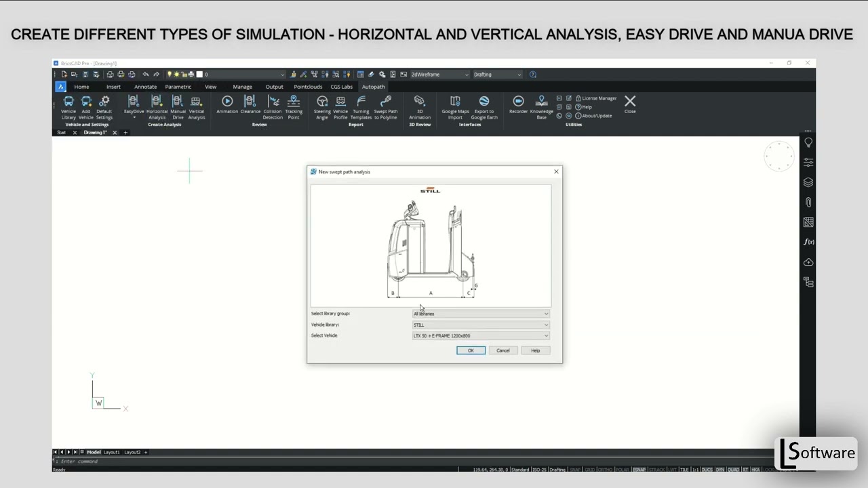
Task: Click the Redo arrow in quick toolbar
Action: (156, 75)
